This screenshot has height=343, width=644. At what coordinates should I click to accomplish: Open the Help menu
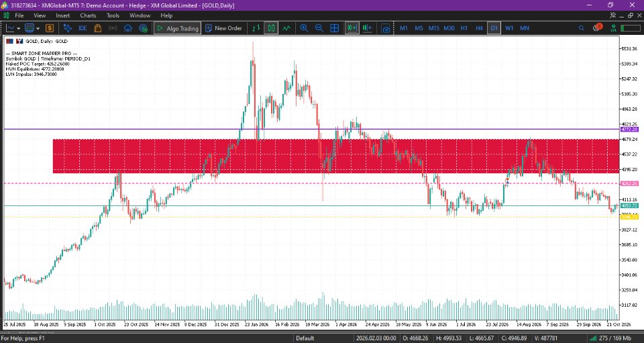point(166,15)
